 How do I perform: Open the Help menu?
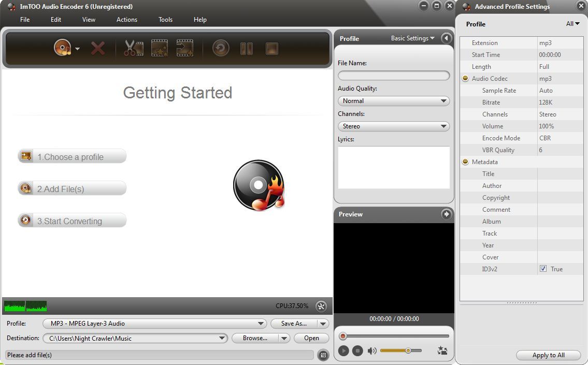tap(200, 20)
